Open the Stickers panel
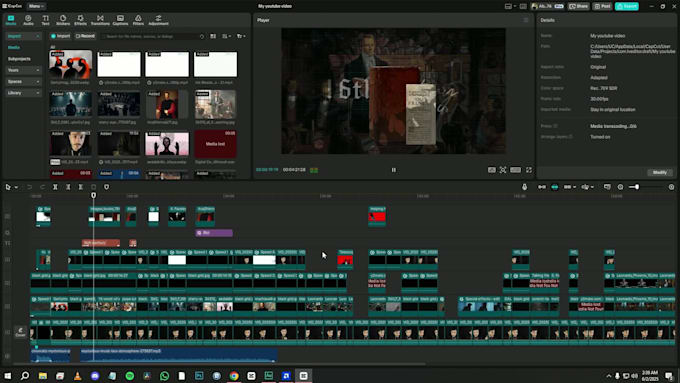Viewport: 680px width, 383px height. tap(63, 20)
